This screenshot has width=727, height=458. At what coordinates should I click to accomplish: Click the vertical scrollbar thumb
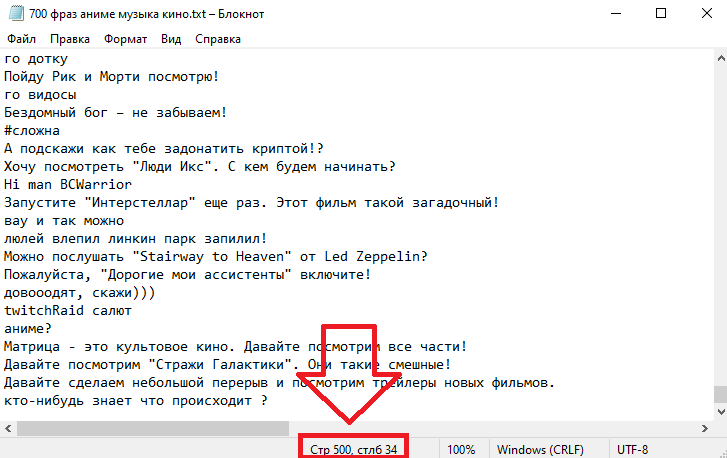pos(721,394)
